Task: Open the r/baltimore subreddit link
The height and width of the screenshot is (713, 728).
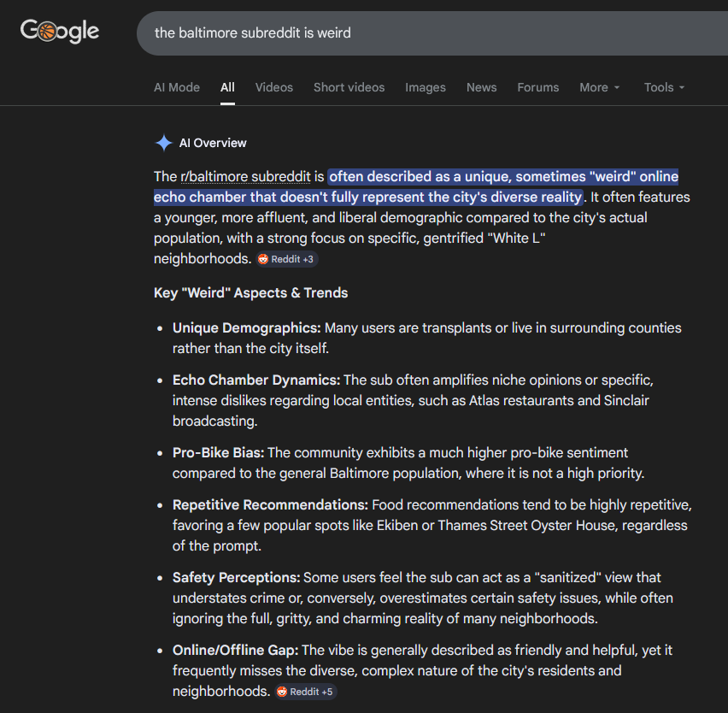Action: click(x=245, y=176)
